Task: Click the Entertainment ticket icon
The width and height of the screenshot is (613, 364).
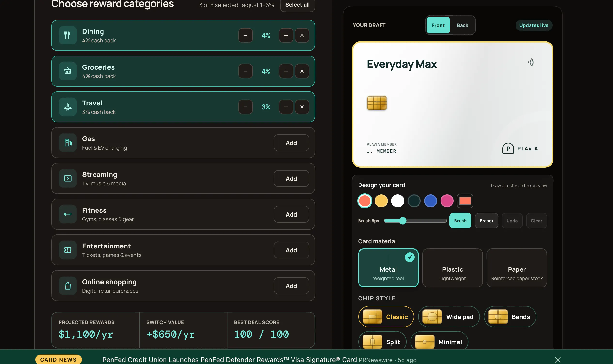Action: pos(67,250)
